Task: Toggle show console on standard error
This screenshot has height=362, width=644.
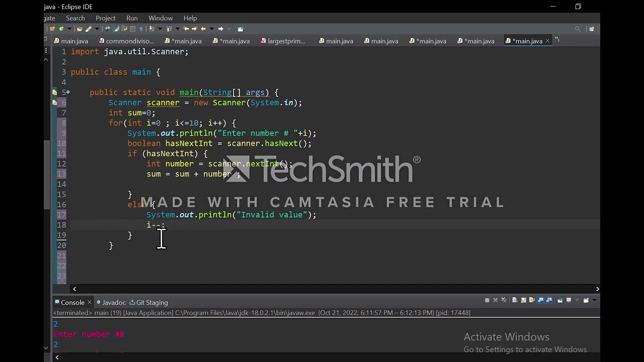Action: 549,300
